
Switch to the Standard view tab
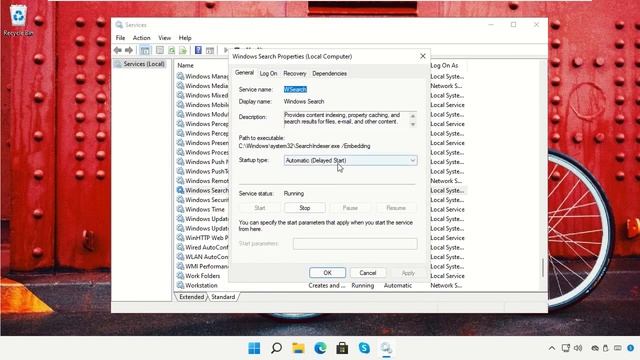tap(223, 297)
